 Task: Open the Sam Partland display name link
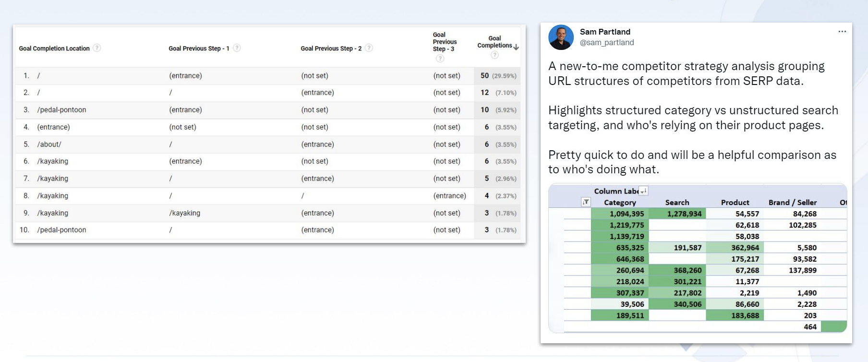(x=605, y=32)
